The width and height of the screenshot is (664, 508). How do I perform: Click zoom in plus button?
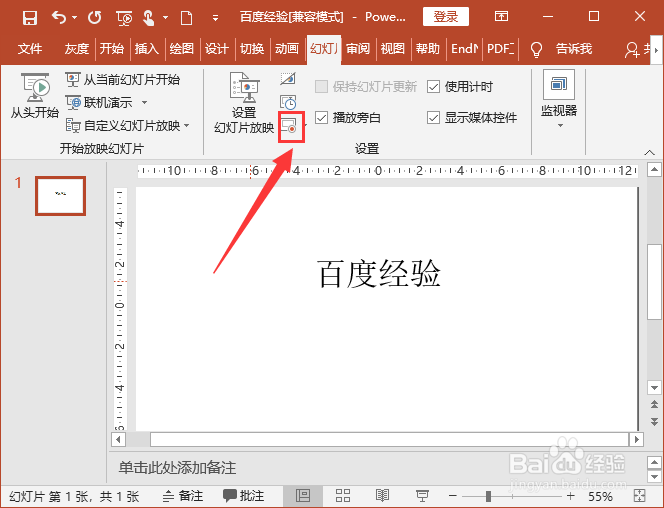point(571,496)
